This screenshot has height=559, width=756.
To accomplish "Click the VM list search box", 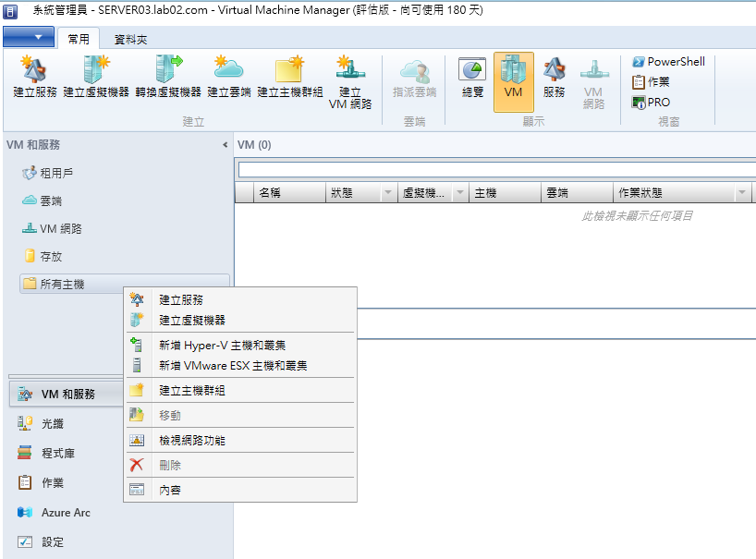I will [495, 170].
